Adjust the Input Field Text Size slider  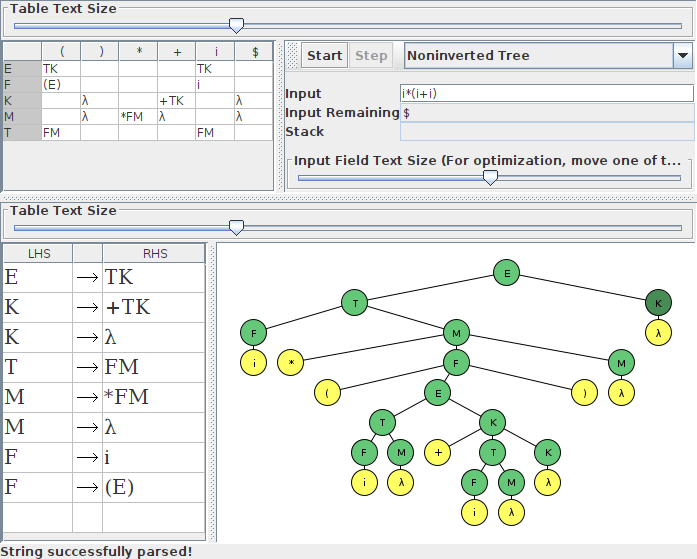tap(490, 178)
